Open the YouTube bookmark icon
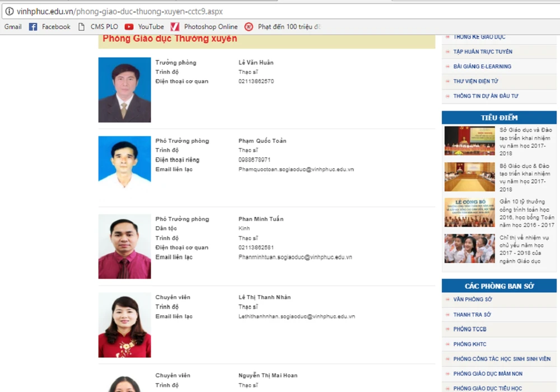Image resolution: width=560 pixels, height=392 pixels. pos(129,27)
